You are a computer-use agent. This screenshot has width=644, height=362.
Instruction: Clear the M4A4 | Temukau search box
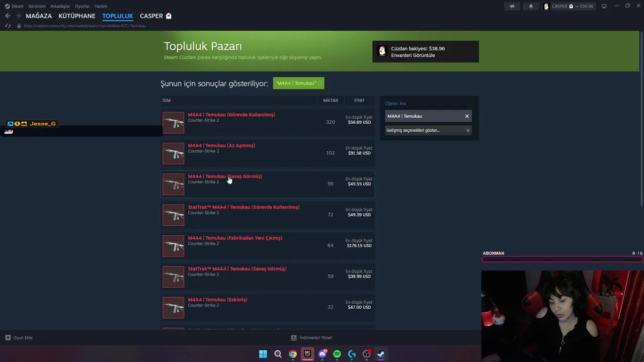(x=467, y=116)
